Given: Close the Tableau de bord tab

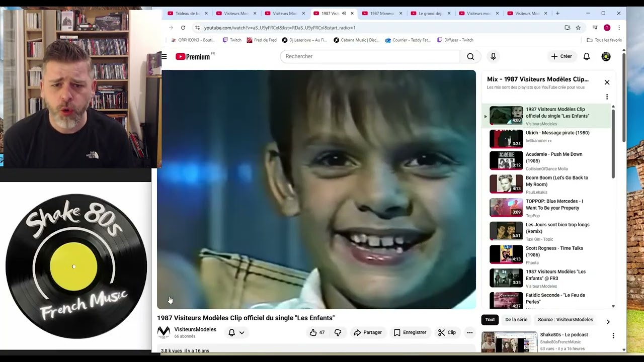Looking at the screenshot, I should click(206, 14).
